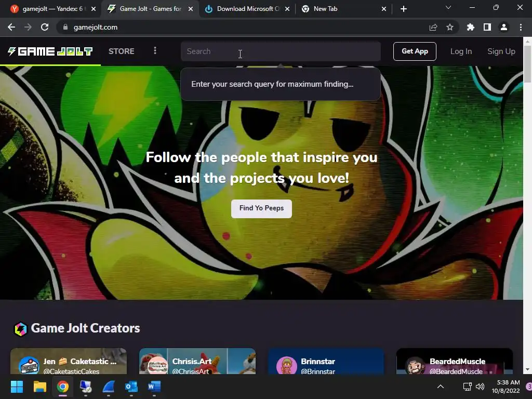View site info via lock icon
This screenshot has height=399, width=532.
point(65,27)
